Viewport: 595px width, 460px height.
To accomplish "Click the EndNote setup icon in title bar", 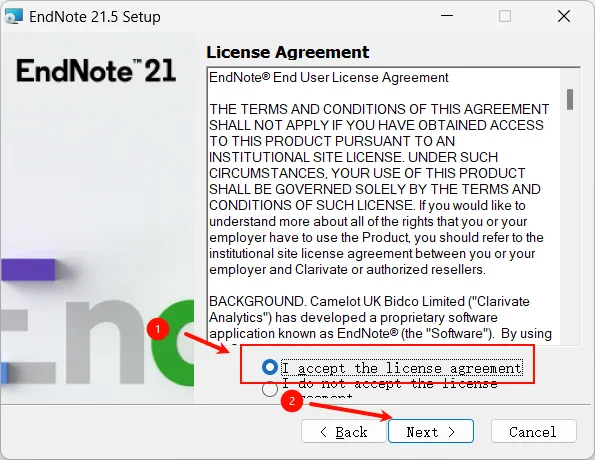I will (13, 16).
